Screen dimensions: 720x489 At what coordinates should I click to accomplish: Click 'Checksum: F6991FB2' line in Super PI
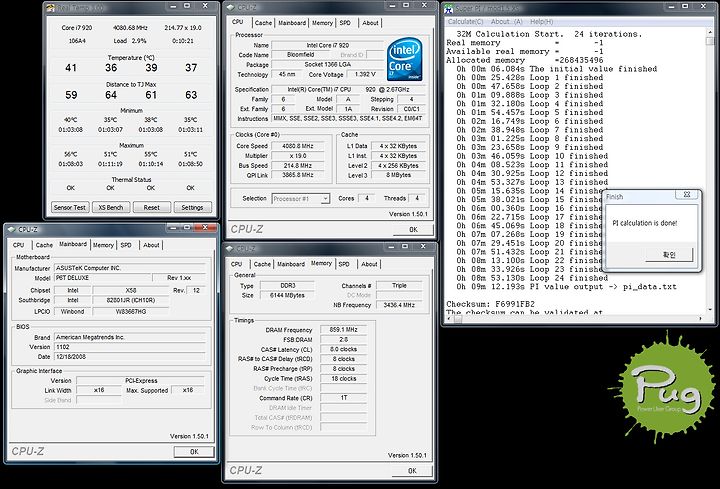490,304
